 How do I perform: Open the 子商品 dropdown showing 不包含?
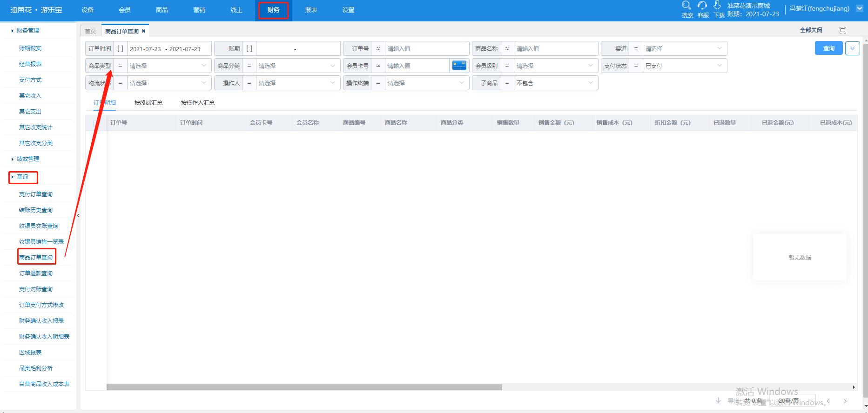(x=556, y=83)
